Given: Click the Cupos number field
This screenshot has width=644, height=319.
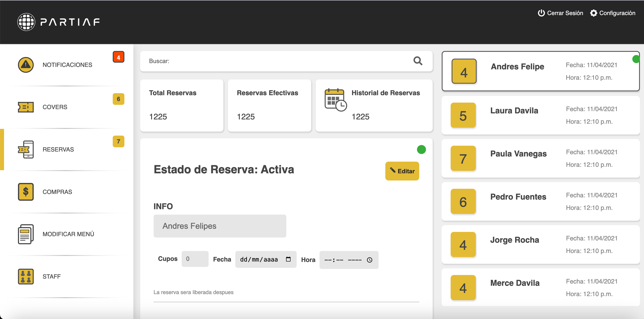Looking at the screenshot, I should (x=195, y=259).
